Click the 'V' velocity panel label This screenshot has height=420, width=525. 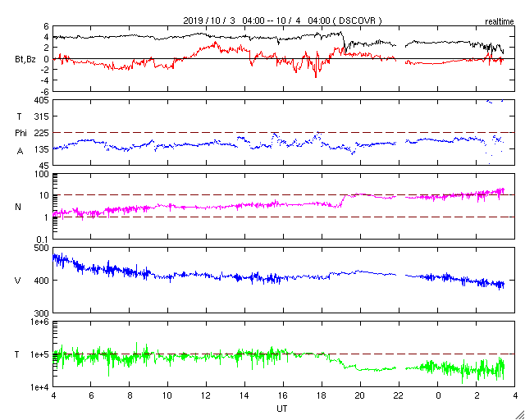18,281
